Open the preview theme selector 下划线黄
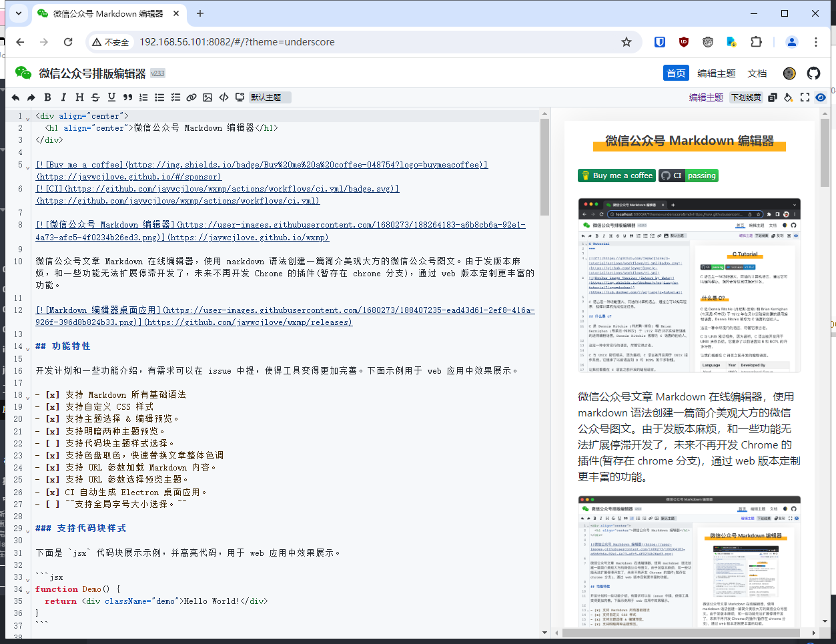 [x=746, y=97]
